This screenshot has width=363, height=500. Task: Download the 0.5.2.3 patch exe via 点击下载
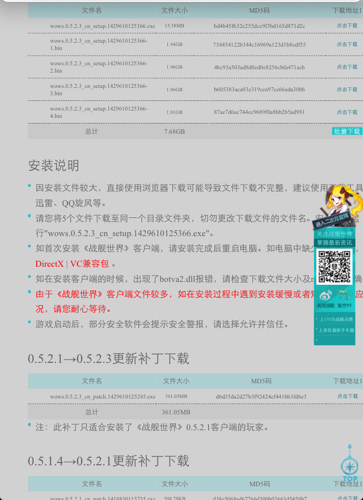[x=347, y=396]
